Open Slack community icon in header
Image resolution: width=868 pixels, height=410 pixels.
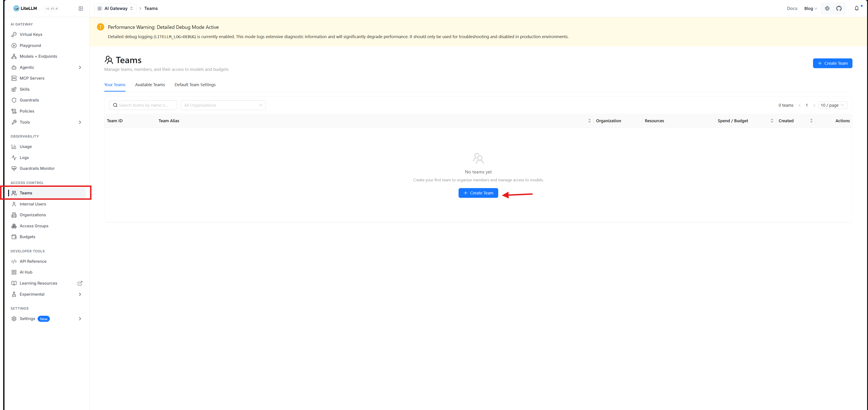click(x=827, y=8)
